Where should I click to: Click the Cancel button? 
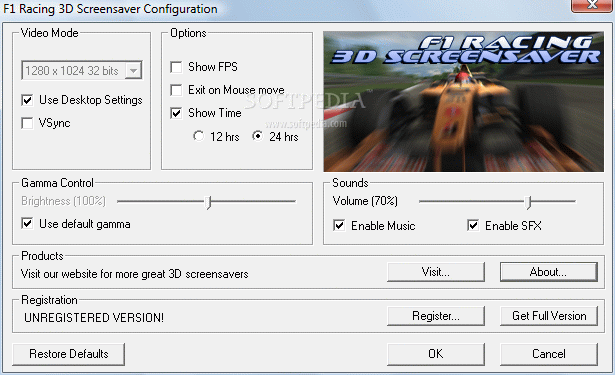pos(549,354)
